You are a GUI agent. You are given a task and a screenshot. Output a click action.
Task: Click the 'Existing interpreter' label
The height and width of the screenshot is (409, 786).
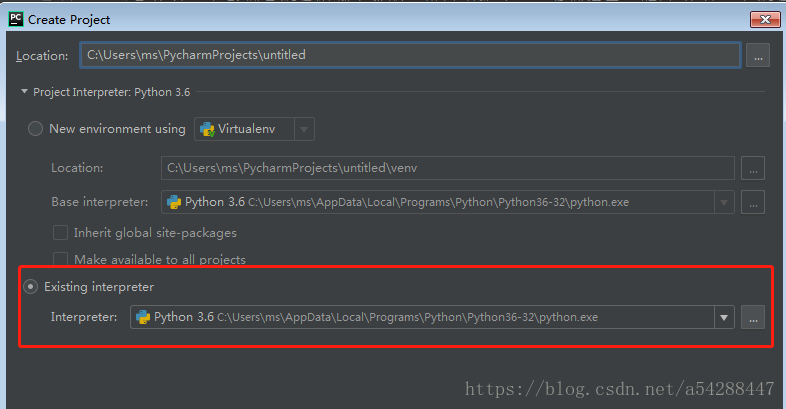point(99,287)
